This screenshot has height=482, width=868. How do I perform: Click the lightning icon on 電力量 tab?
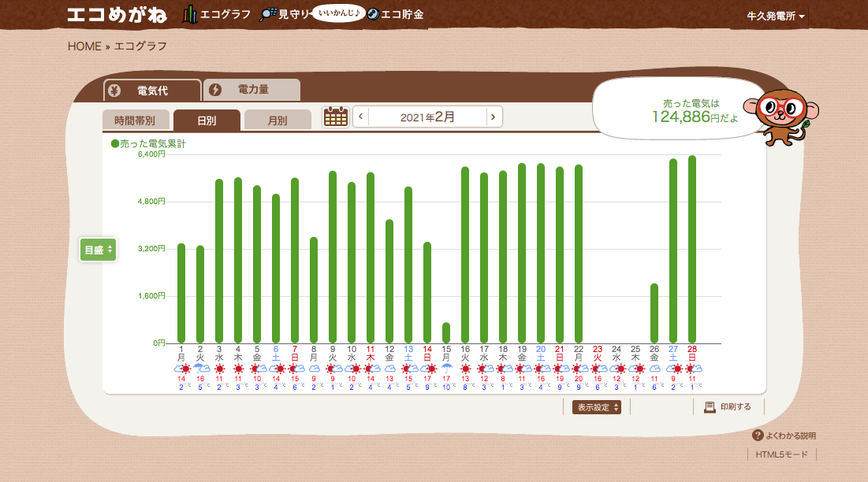(x=215, y=90)
